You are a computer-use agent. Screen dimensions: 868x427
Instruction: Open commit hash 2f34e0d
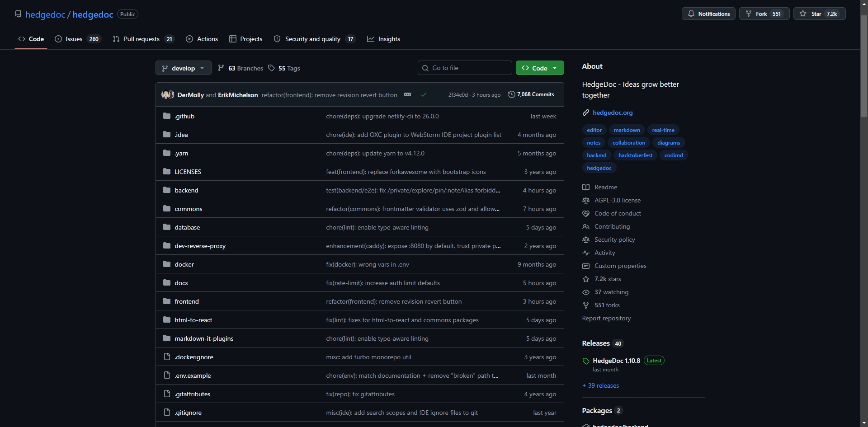tap(458, 95)
